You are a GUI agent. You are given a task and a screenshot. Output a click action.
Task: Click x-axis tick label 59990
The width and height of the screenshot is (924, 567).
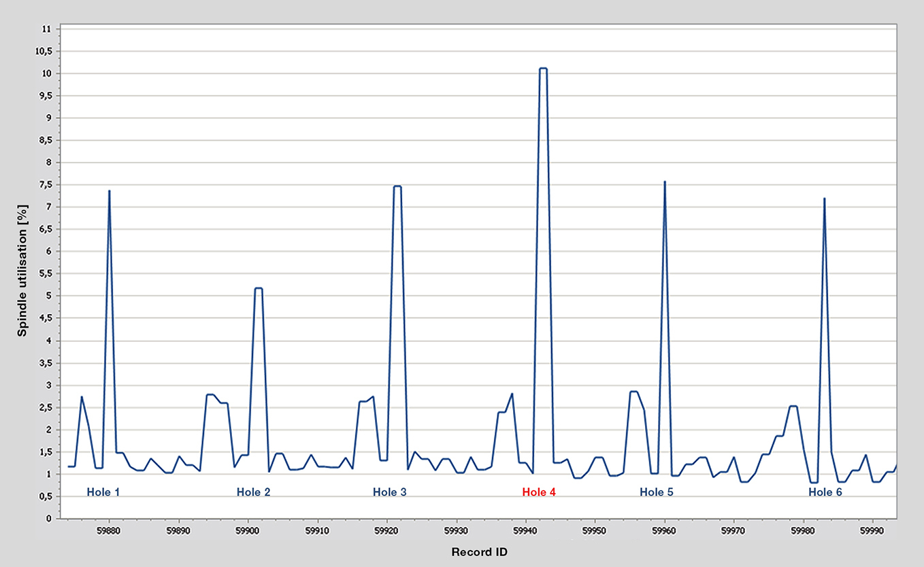pos(873,530)
